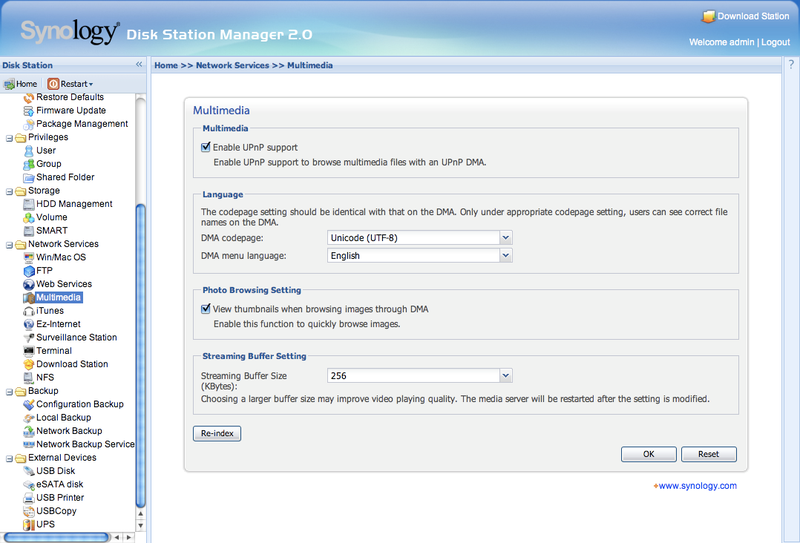Viewport: 800px width, 543px height.
Task: Open the Firmware Update icon
Action: pos(29,111)
